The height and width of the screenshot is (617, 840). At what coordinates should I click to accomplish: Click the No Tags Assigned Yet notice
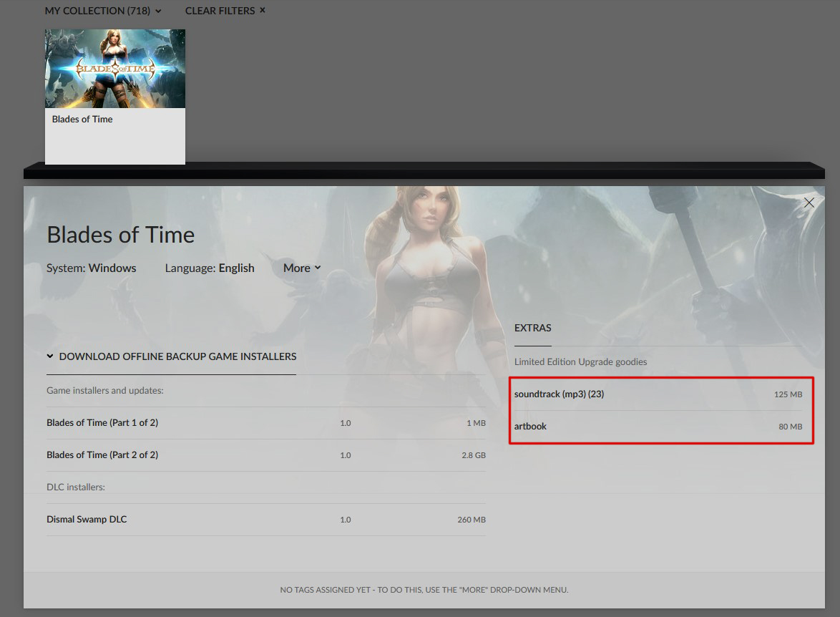coord(424,590)
